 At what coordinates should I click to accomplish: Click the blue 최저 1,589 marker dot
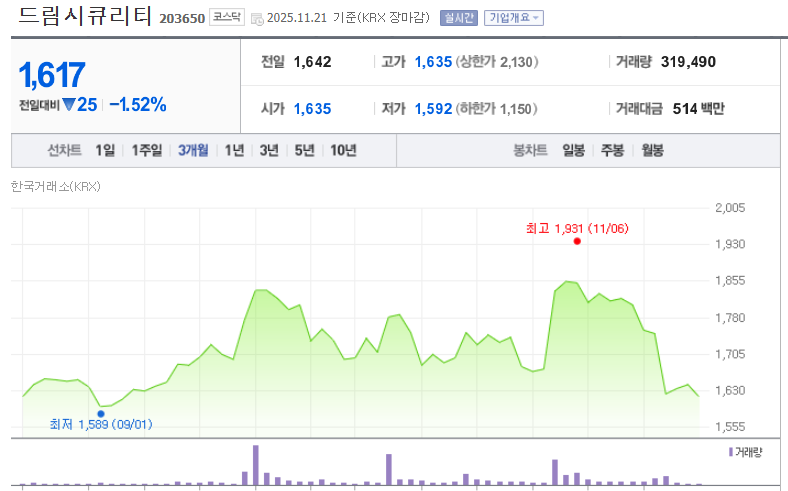click(101, 414)
